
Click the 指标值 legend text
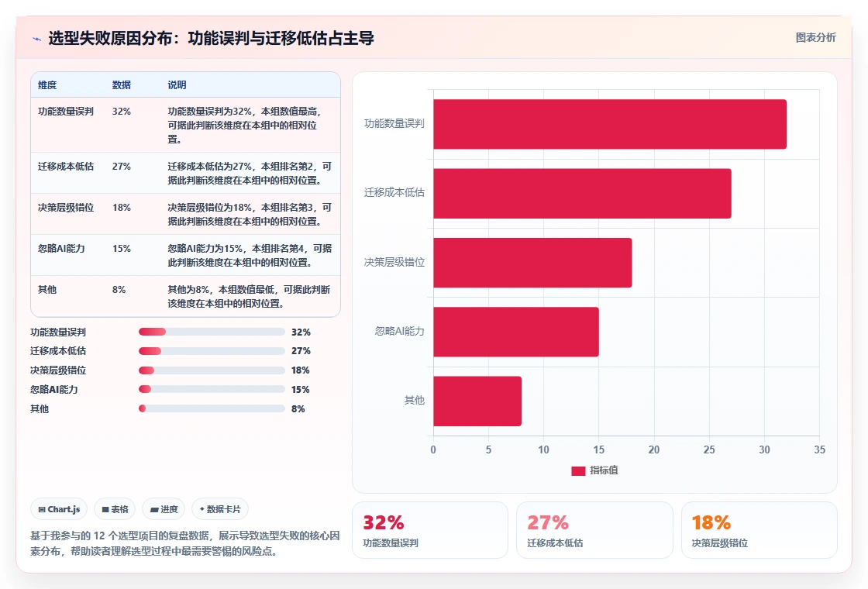604,470
